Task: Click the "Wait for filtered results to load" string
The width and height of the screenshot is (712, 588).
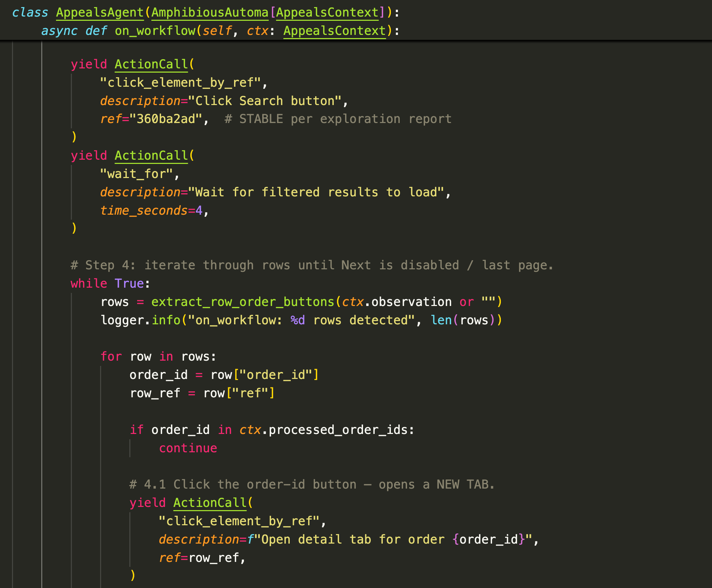Action: pos(316,192)
